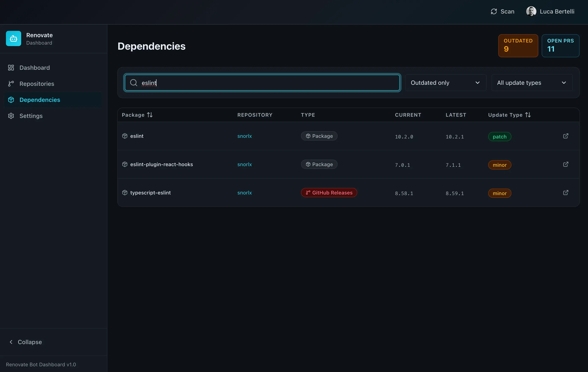Open snorlx link in typescript-eslint row
This screenshot has width=588, height=372.
pos(245,193)
